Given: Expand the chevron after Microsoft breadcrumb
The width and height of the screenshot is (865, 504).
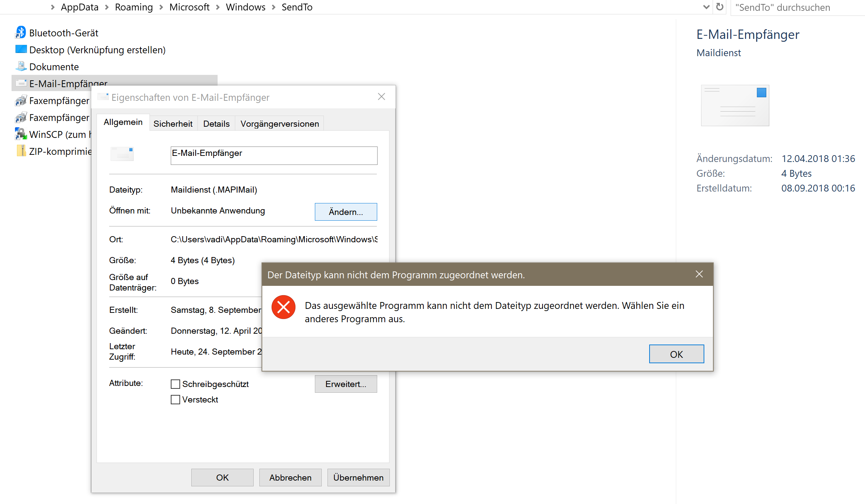Looking at the screenshot, I should tap(218, 7).
